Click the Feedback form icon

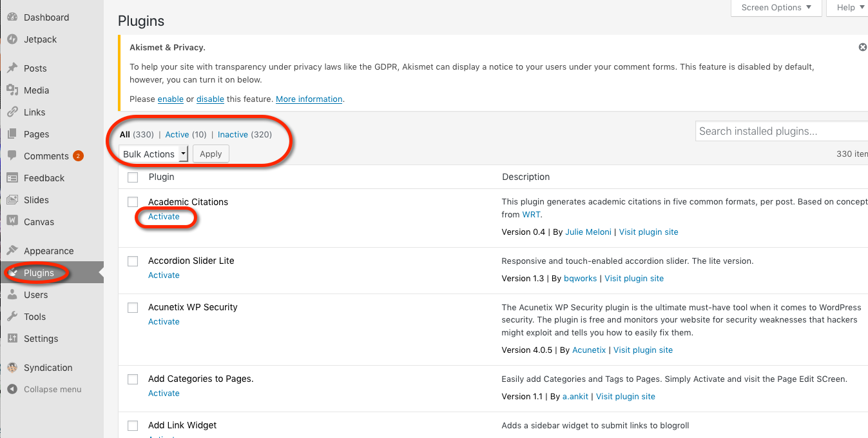(x=12, y=178)
